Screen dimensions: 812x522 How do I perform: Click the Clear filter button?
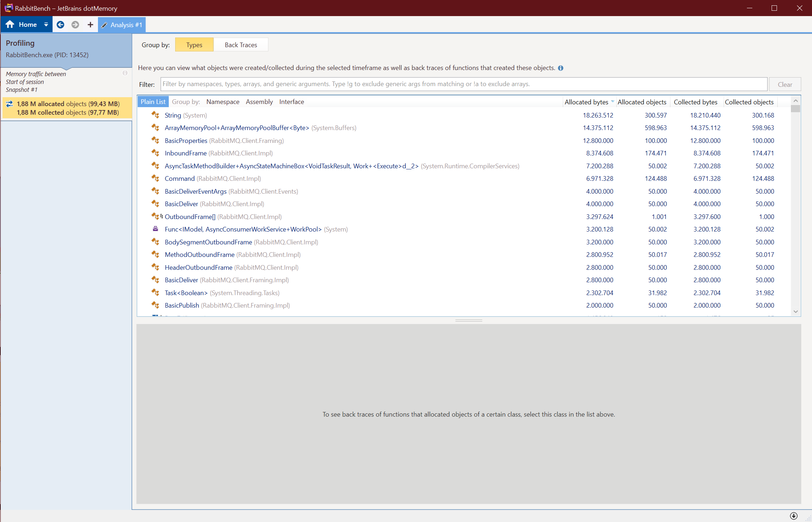785,85
